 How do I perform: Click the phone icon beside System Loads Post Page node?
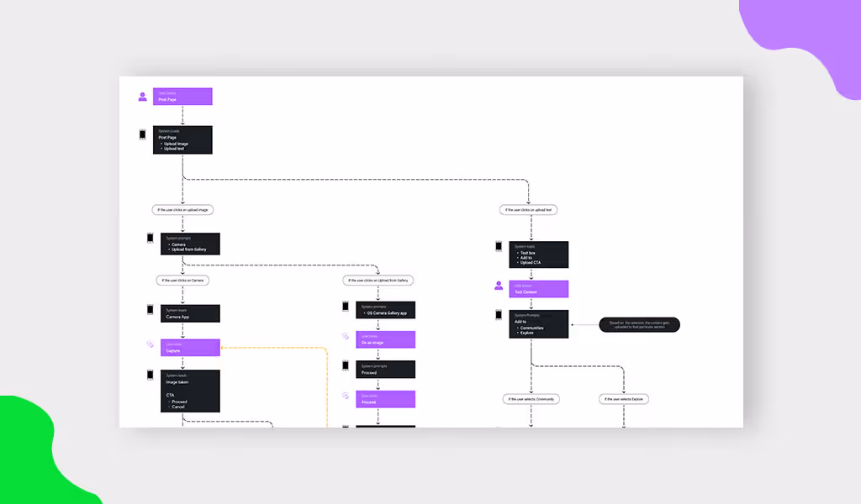[143, 134]
